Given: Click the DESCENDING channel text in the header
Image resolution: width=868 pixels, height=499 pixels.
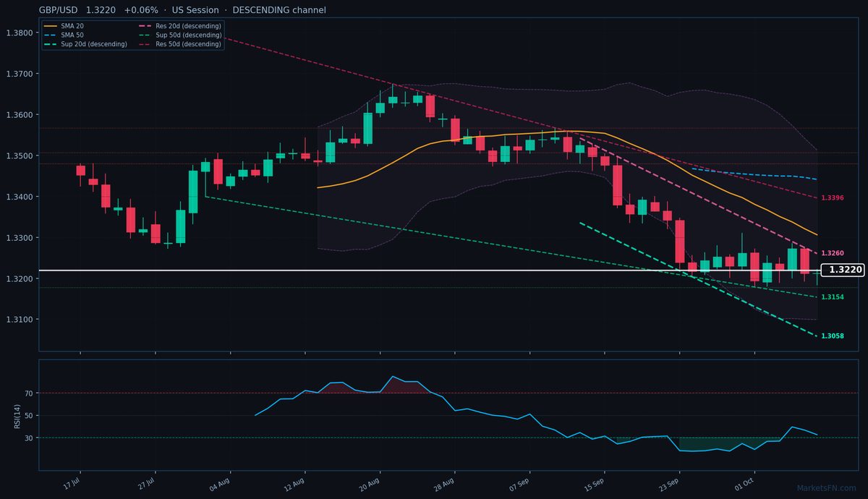Looking at the screenshot, I should pyautogui.click(x=279, y=10).
